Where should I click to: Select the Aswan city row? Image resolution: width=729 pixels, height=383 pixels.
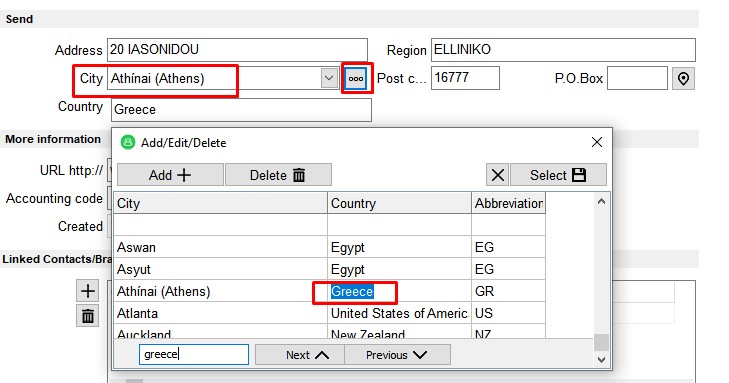[x=220, y=247]
